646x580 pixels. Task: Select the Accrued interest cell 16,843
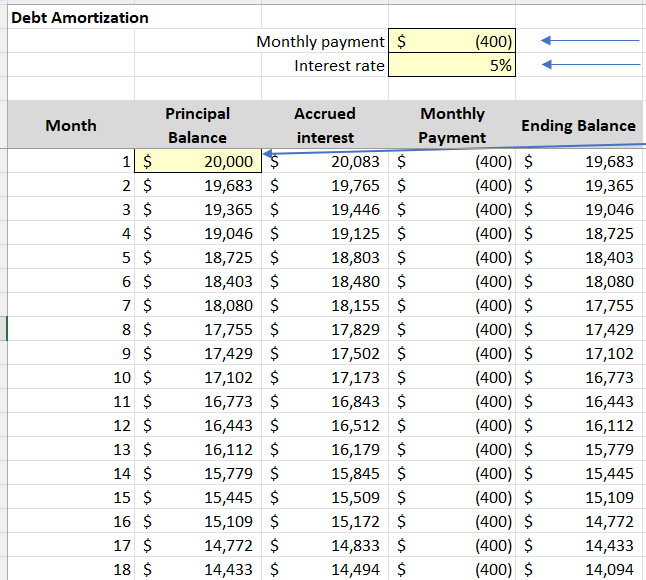click(x=325, y=401)
